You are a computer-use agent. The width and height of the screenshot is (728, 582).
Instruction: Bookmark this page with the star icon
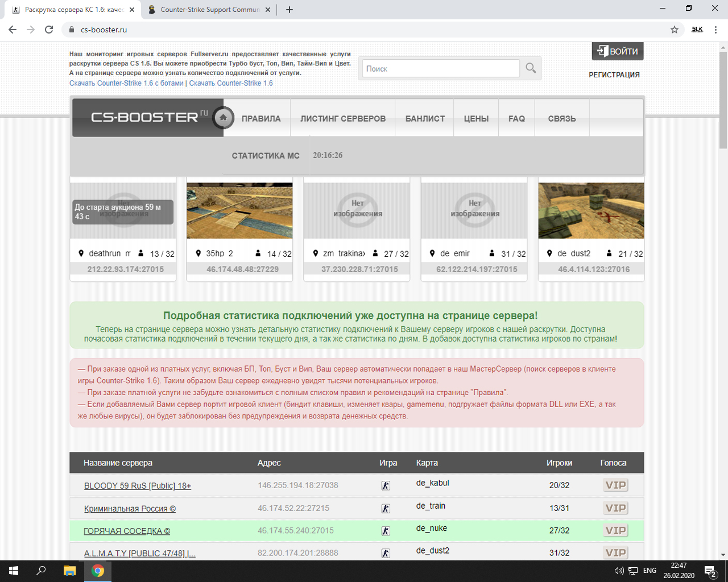pyautogui.click(x=675, y=30)
